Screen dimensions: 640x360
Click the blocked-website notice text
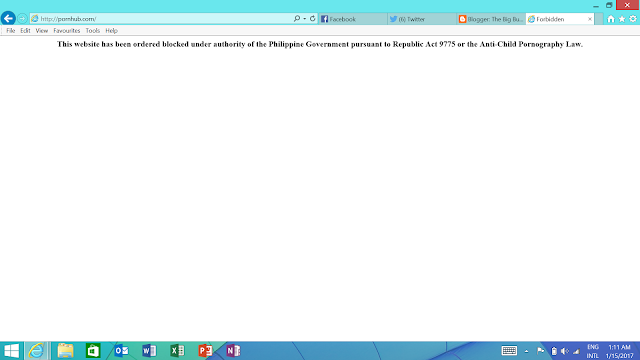click(x=320, y=44)
